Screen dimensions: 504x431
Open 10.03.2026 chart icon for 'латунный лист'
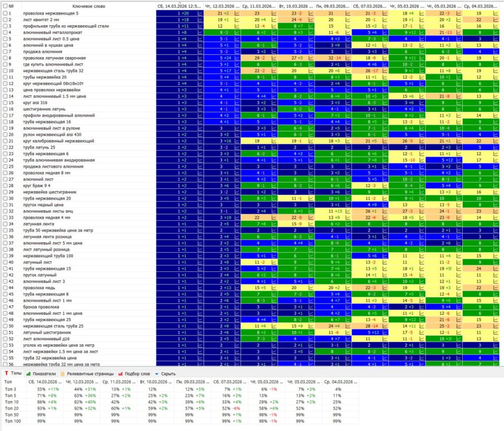(311, 262)
